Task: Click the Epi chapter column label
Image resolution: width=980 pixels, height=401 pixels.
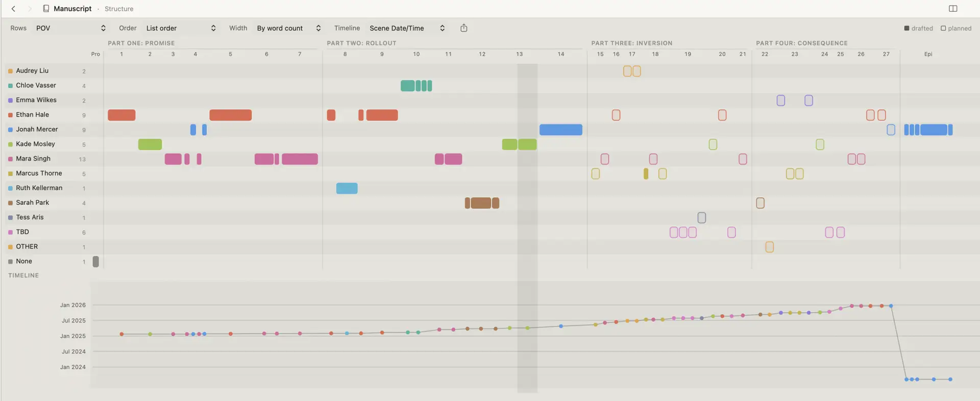Action: (928, 54)
